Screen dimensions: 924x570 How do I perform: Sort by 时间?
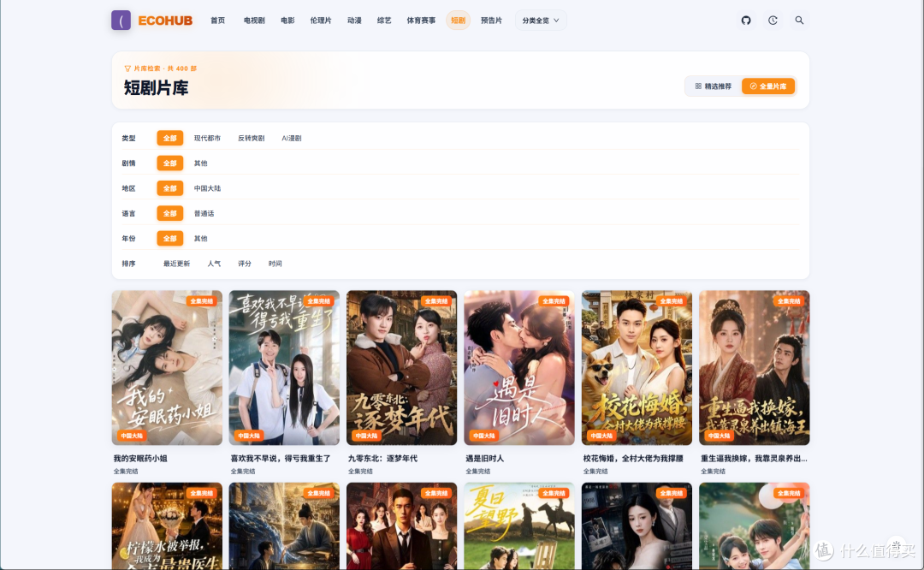pyautogui.click(x=275, y=264)
